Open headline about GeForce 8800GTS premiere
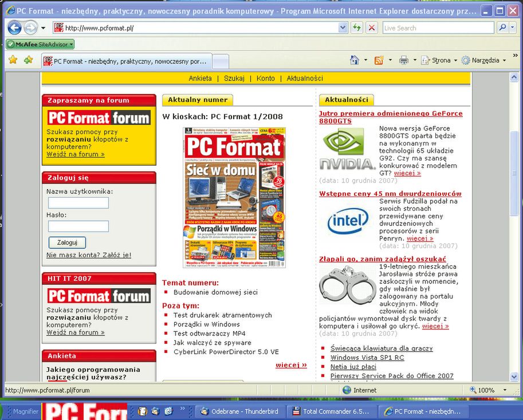Screen dimensions: 523x420 pyautogui.click(x=391, y=117)
